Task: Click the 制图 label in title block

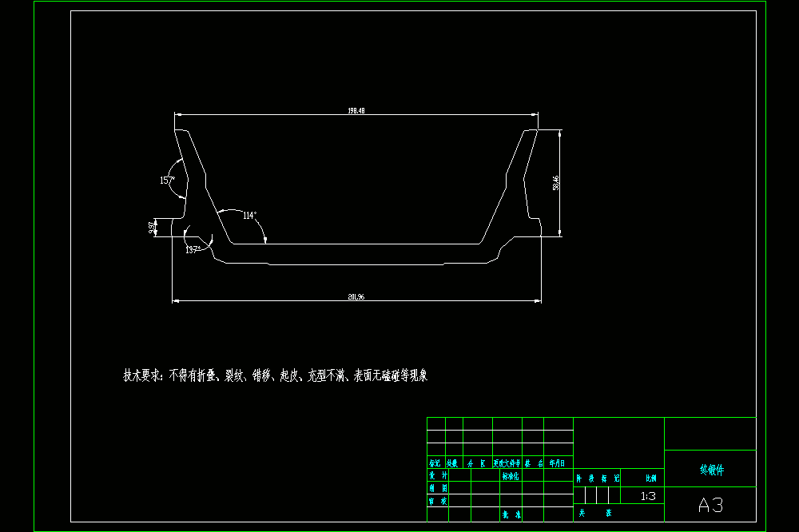Action: click(x=438, y=488)
